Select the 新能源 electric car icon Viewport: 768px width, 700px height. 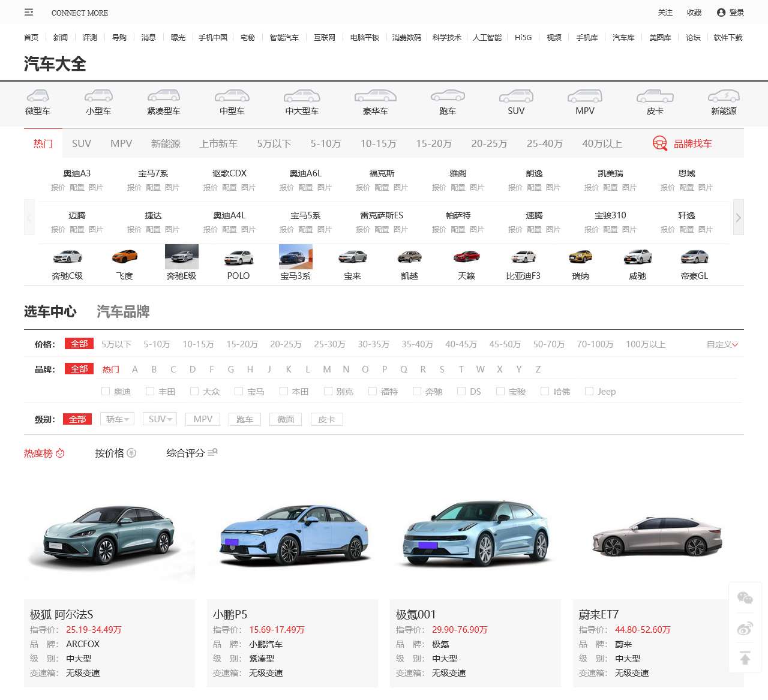point(724,95)
